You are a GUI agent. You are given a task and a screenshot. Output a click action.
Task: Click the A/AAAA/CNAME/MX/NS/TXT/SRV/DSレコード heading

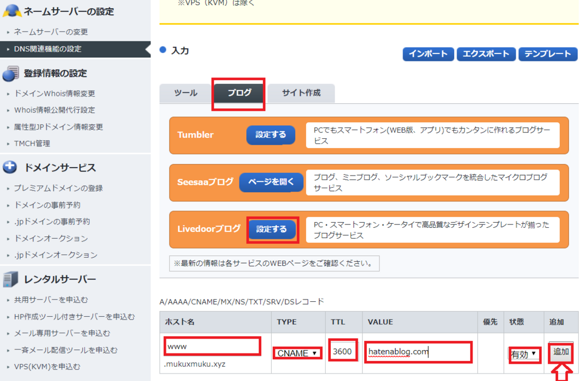click(x=242, y=302)
